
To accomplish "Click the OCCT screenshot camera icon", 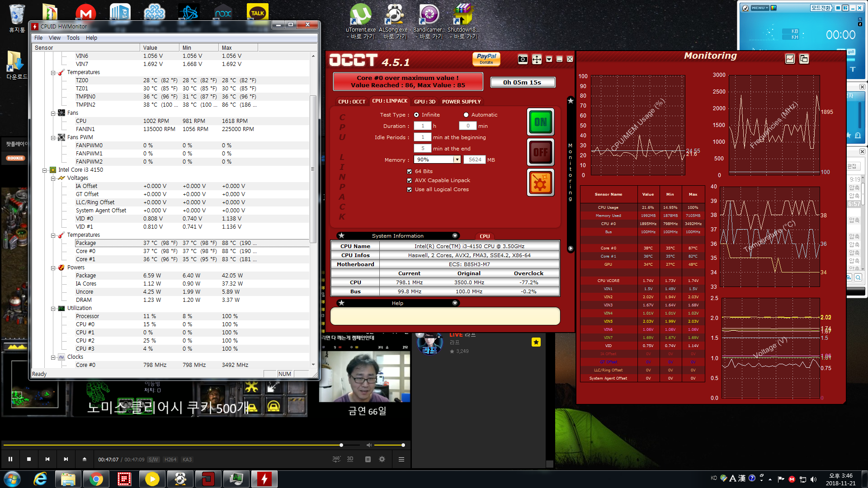I will tap(523, 59).
